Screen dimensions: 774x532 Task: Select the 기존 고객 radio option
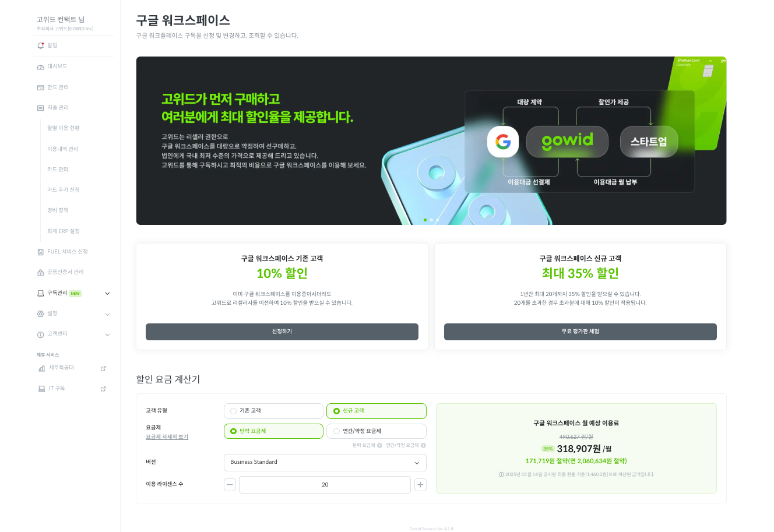pos(273,411)
